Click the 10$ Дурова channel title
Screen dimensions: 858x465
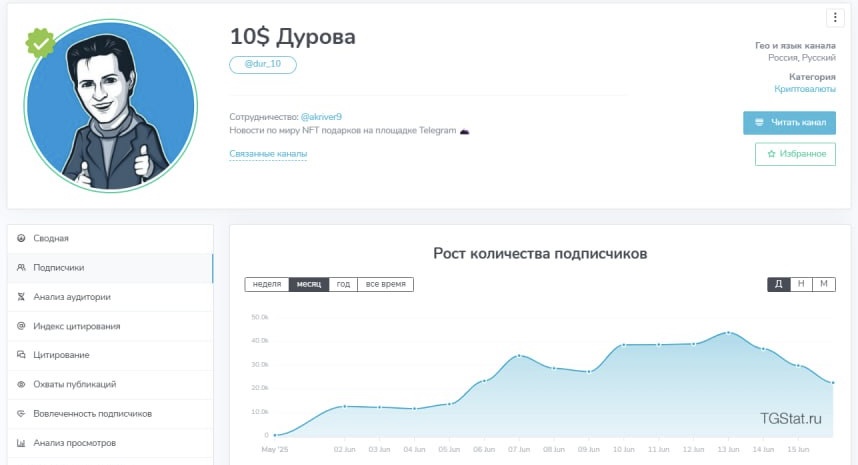293,37
